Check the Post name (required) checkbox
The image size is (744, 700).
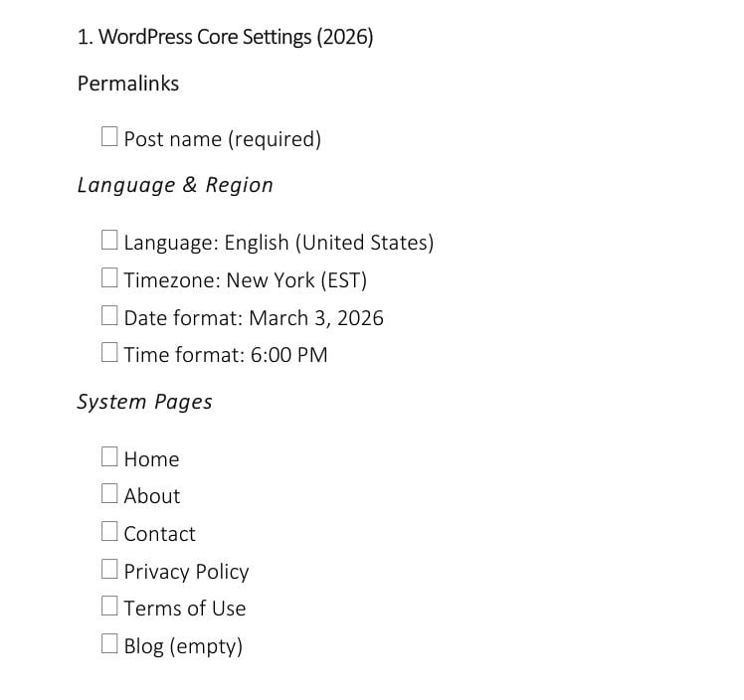pos(109,136)
